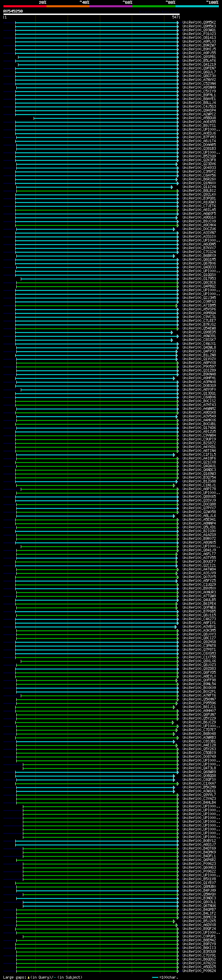Click the UniRef100_B1ZG88 hit name
The height and width of the screenshot is (980, 222).
point(199,481)
